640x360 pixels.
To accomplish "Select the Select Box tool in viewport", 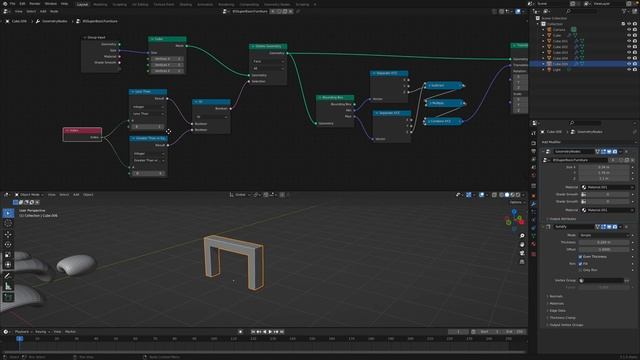I will click(8, 213).
